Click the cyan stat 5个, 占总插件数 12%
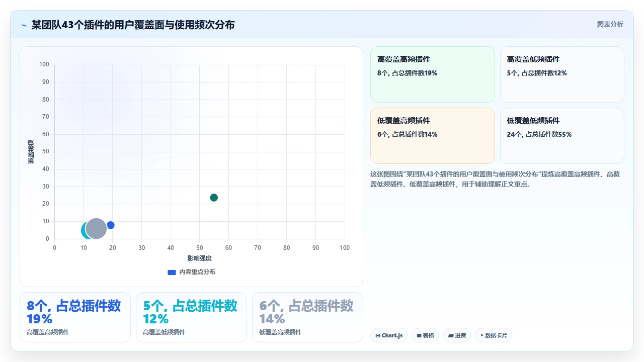The width and height of the screenshot is (644, 362). click(x=190, y=312)
